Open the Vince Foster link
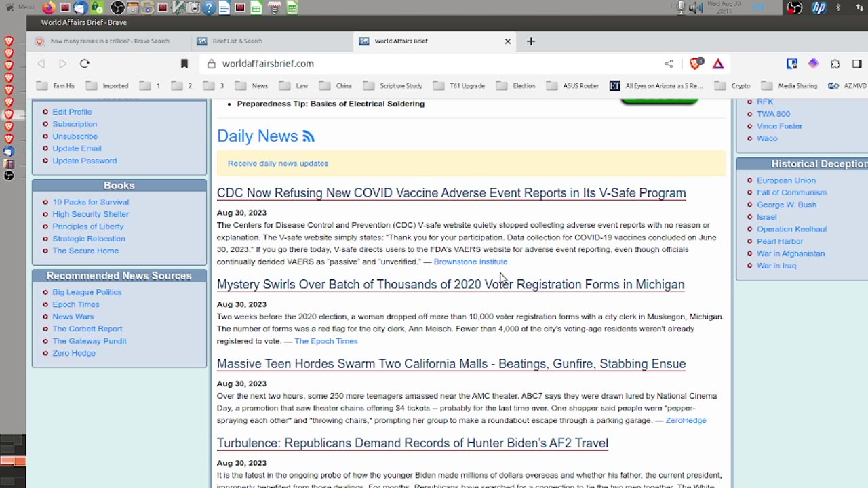Image resolution: width=868 pixels, height=488 pixels. pyautogui.click(x=779, y=126)
